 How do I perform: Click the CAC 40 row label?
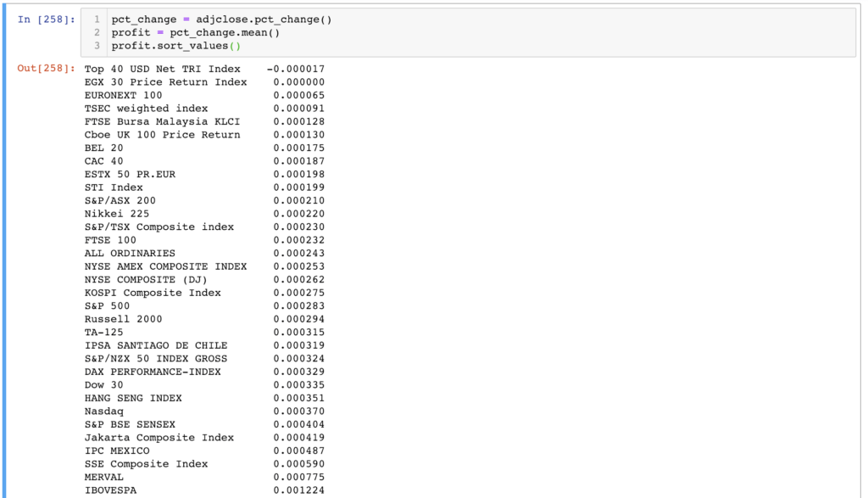(x=103, y=161)
